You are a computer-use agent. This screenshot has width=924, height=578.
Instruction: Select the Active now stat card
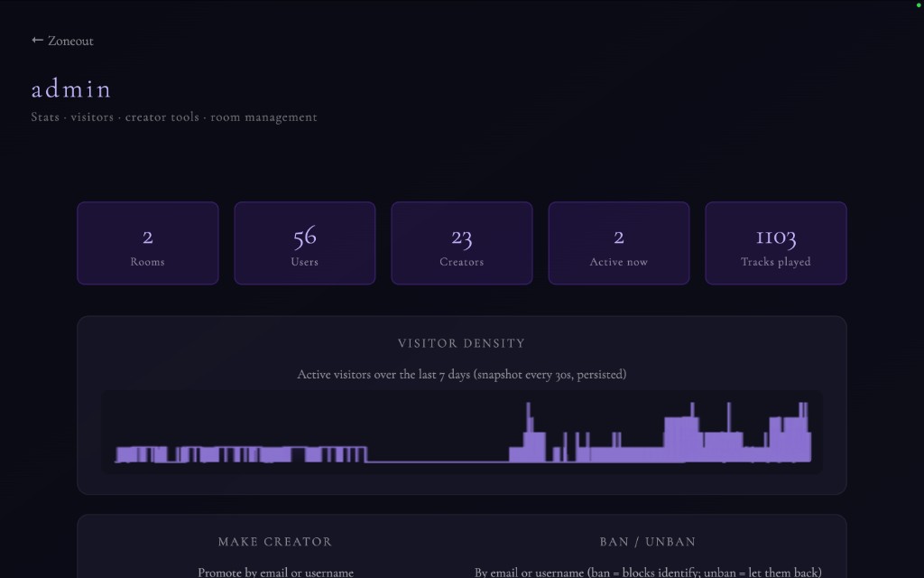[618, 244]
